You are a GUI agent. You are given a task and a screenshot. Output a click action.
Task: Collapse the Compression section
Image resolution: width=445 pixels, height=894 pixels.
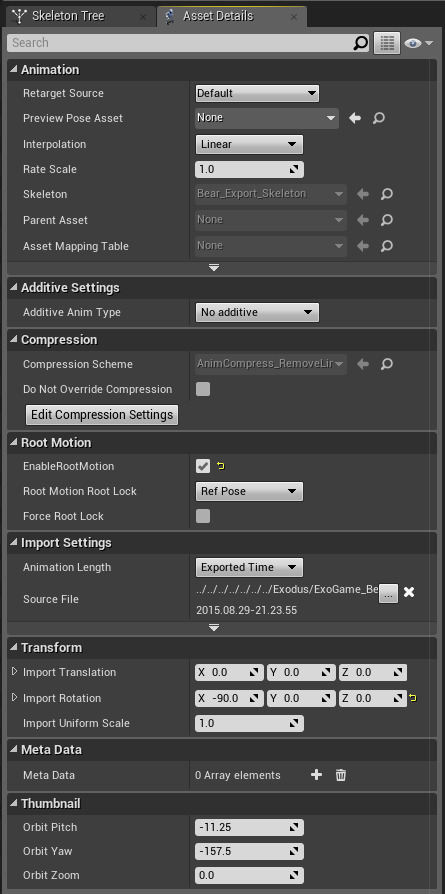click(x=13, y=339)
